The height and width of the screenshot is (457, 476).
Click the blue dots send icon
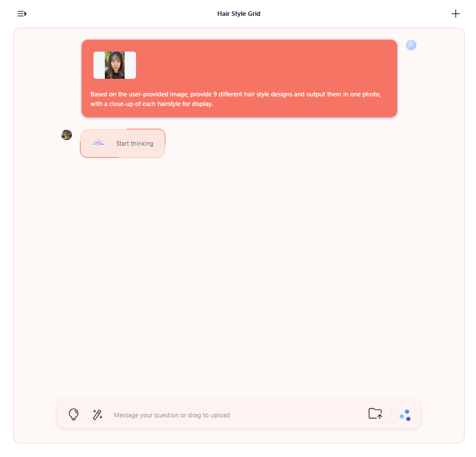click(405, 415)
